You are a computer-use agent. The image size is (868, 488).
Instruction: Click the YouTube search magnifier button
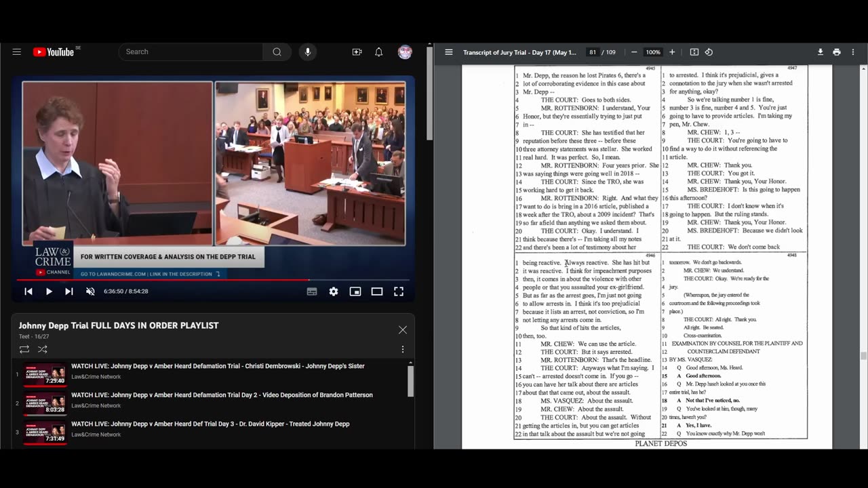tap(277, 52)
